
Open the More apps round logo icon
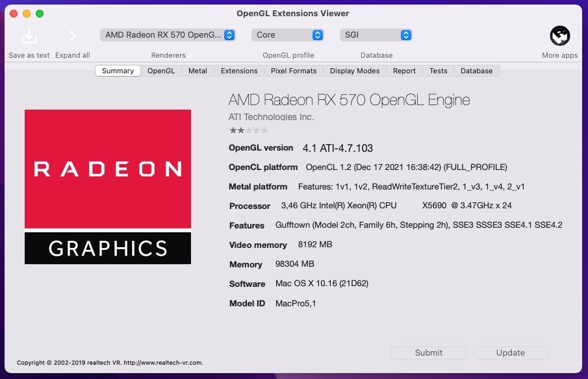tap(560, 36)
